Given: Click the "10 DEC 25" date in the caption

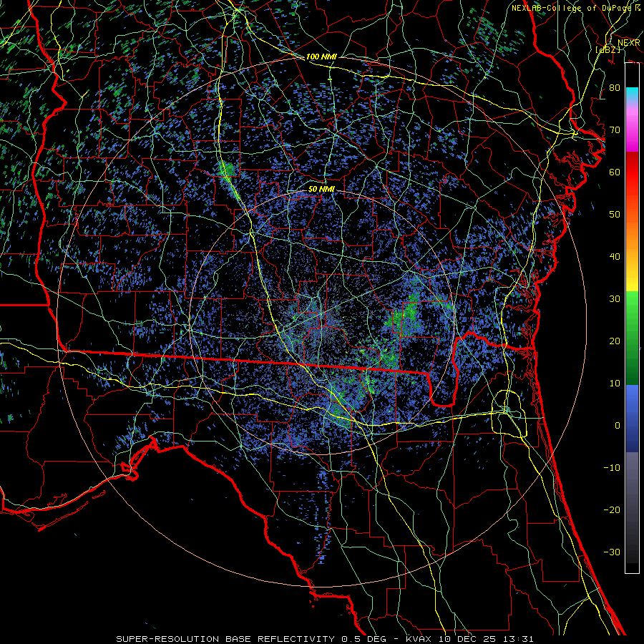Looking at the screenshot, I should pos(467,639).
